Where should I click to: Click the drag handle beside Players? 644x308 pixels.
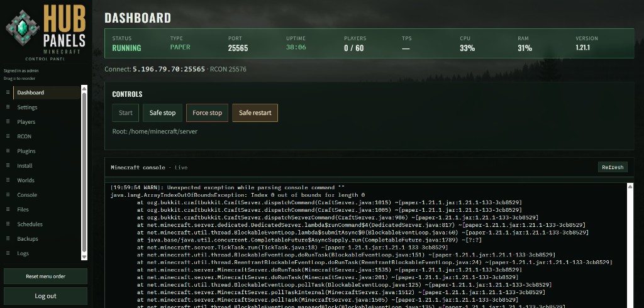pyautogui.click(x=8, y=121)
